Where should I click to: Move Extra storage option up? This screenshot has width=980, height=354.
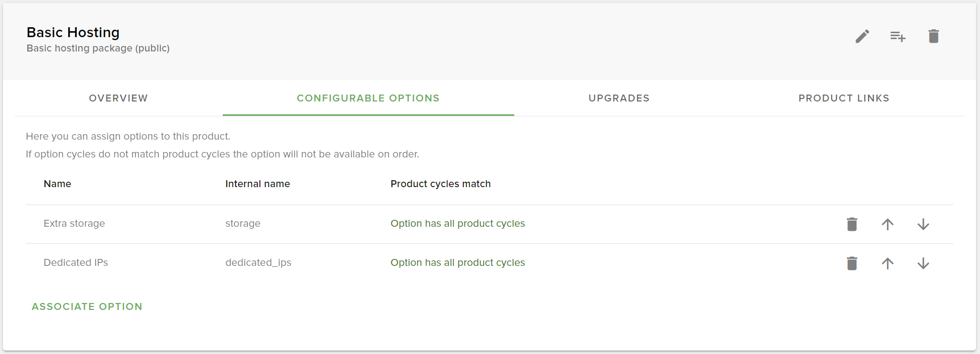[x=887, y=224]
